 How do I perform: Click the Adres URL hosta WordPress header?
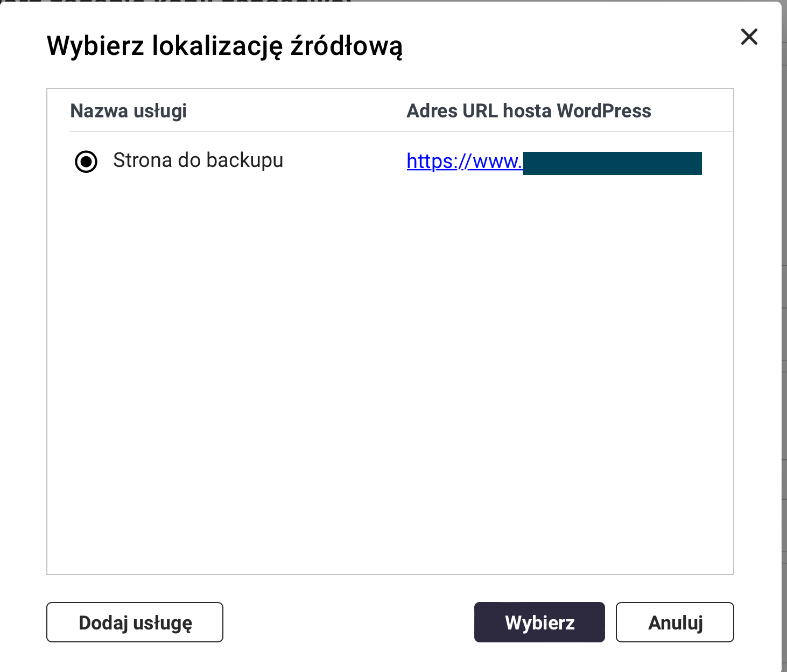click(529, 111)
